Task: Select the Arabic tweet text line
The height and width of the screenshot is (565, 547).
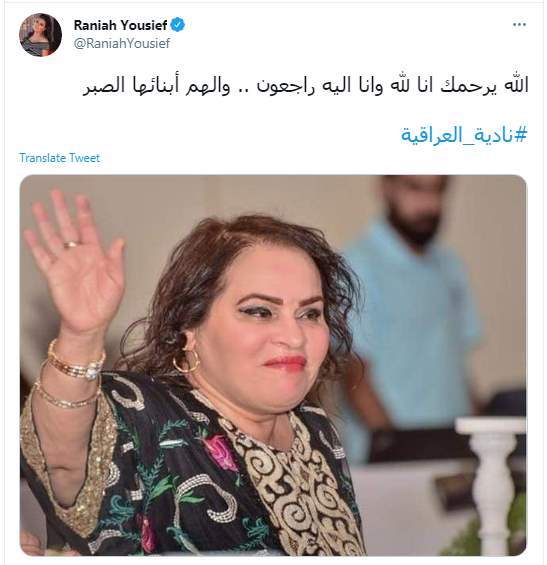Action: click(x=306, y=86)
